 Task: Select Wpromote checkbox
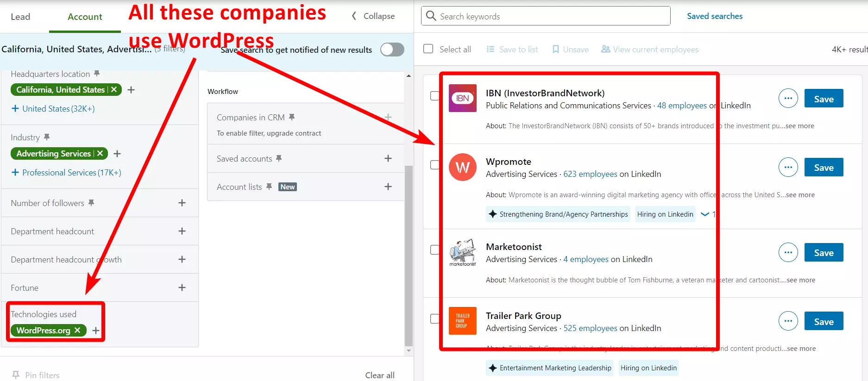point(435,165)
